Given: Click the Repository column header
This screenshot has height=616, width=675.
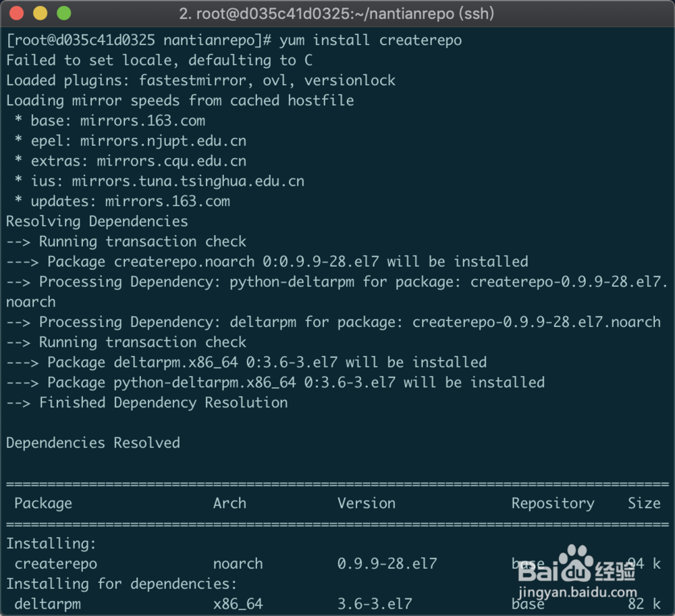Looking at the screenshot, I should pos(553,503).
